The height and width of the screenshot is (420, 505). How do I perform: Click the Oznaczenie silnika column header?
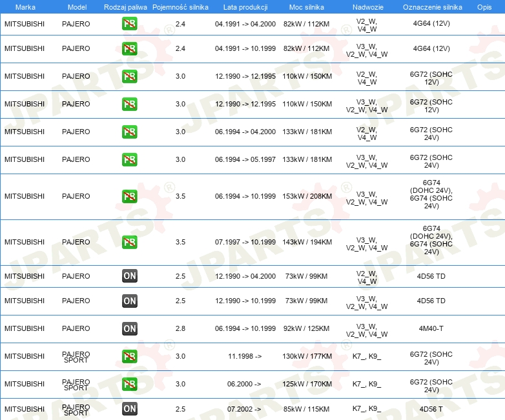pos(432,7)
